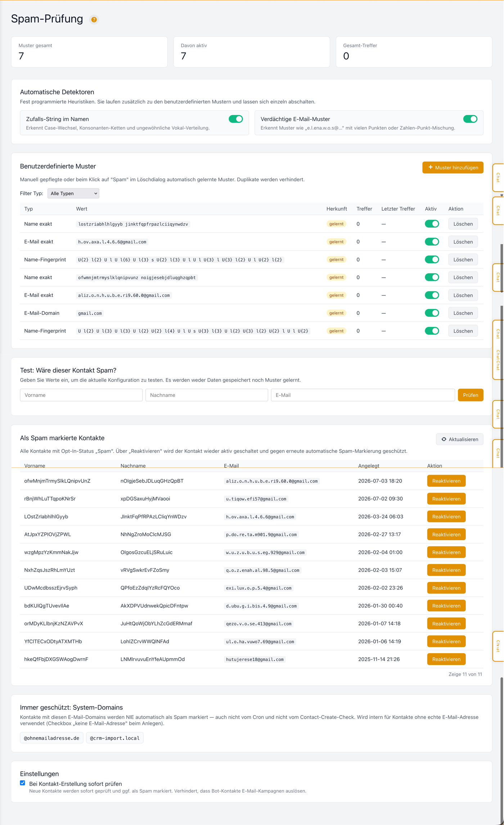Open the Filter Typ dropdown
504x825 pixels.
(73, 193)
